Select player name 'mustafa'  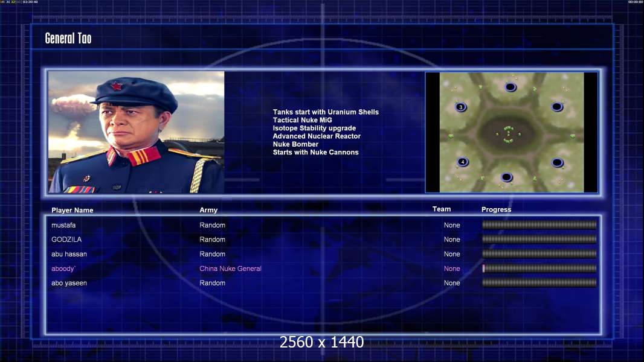63,225
